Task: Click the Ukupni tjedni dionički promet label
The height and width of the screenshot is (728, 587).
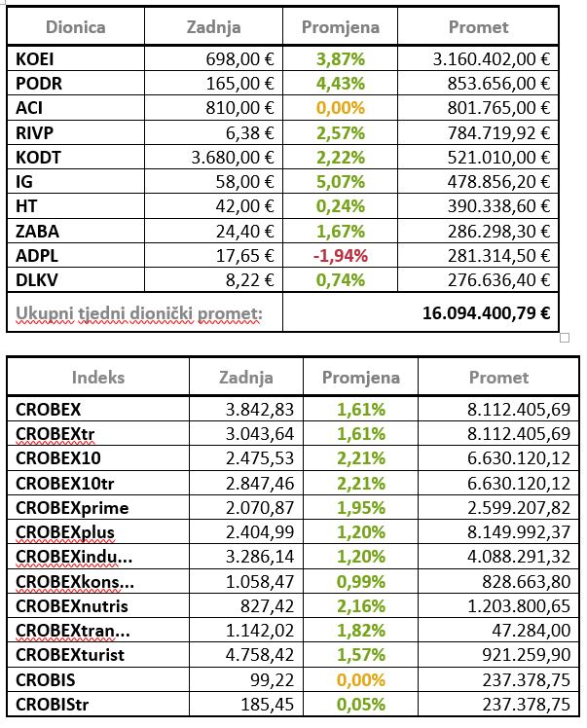Action: [138, 312]
